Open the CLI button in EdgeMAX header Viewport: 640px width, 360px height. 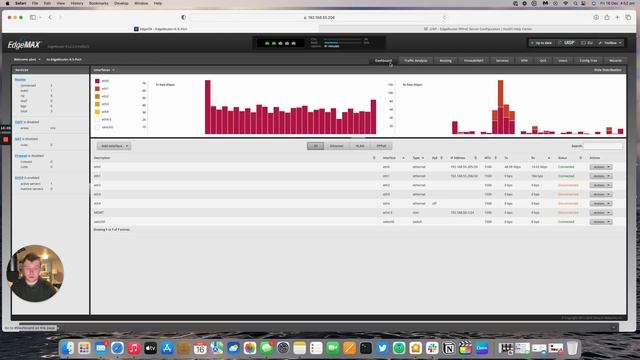587,43
